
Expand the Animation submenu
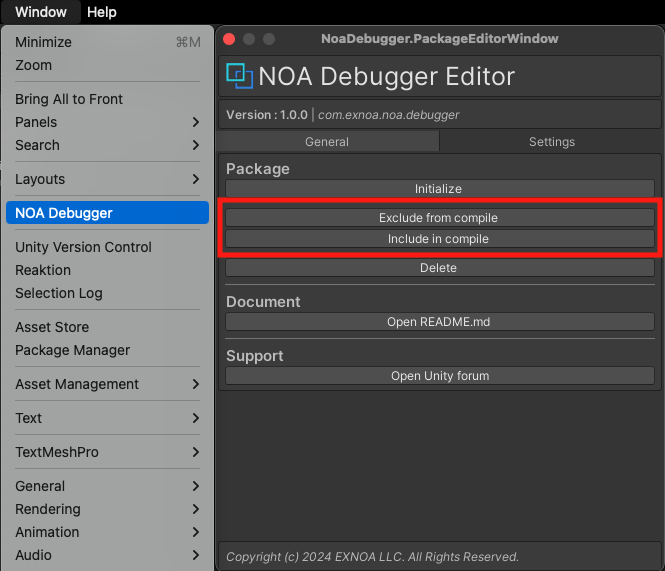108,532
